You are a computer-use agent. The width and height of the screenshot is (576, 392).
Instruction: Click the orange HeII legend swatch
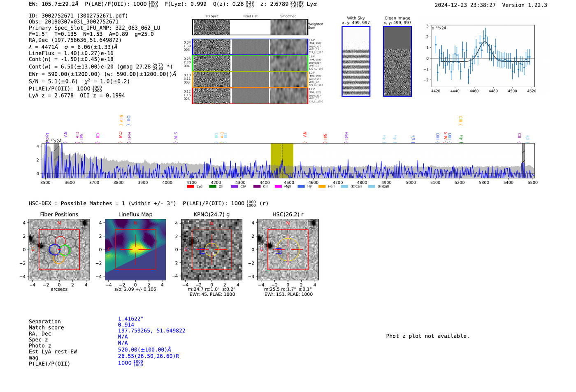coord(322,186)
